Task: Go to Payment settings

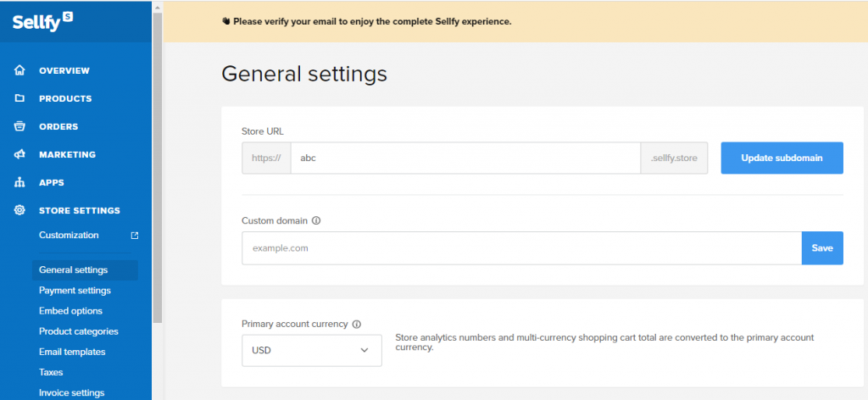Action: click(75, 291)
